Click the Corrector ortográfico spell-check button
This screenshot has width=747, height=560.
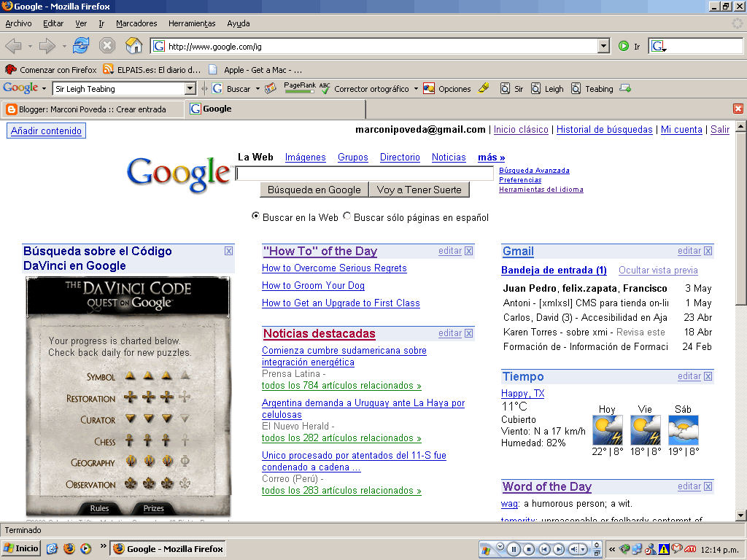coord(365,88)
